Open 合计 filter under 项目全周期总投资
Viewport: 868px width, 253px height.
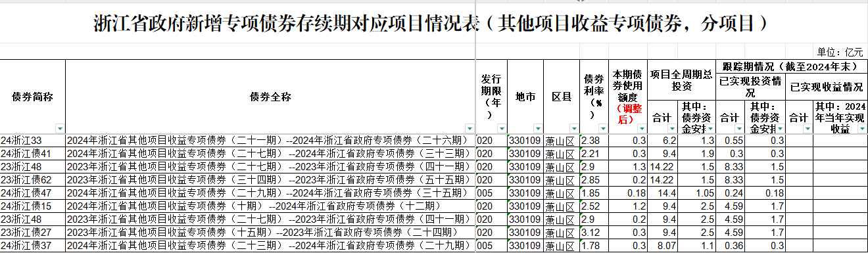(x=672, y=129)
